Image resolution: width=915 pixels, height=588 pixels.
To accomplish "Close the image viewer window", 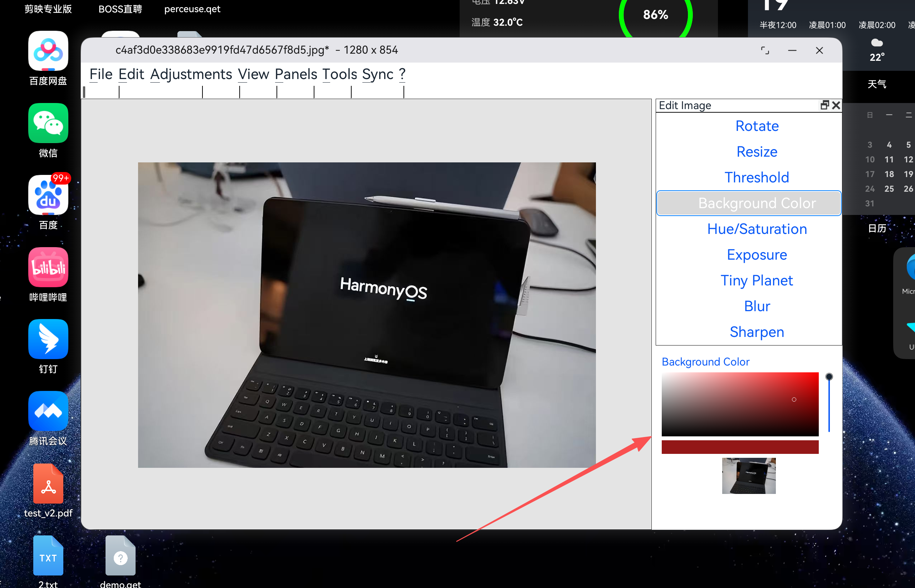I will click(x=819, y=50).
